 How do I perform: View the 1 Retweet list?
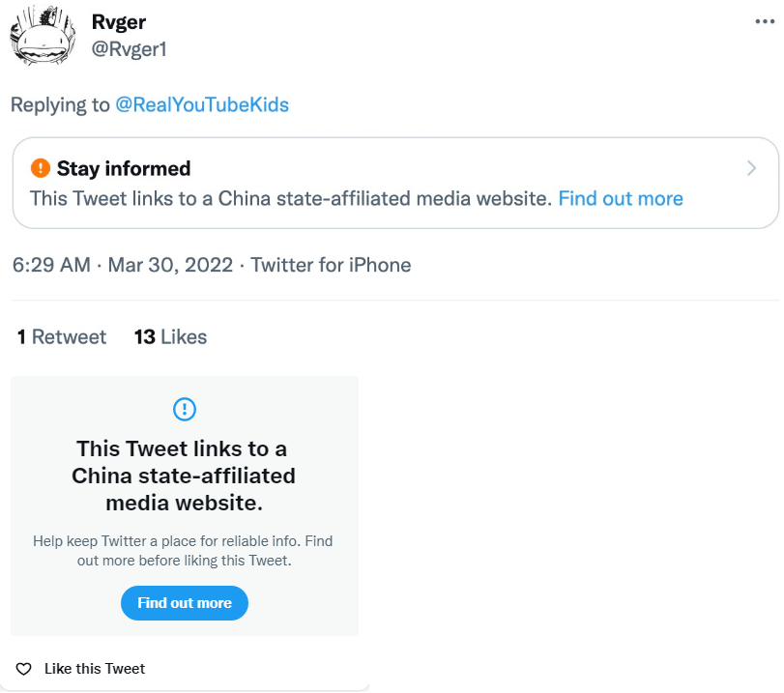(62, 336)
